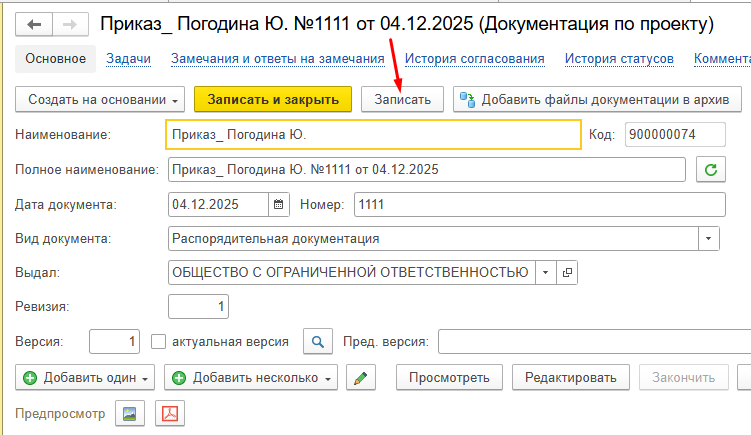
Task: Click the pencil edit icon
Action: coord(360,377)
